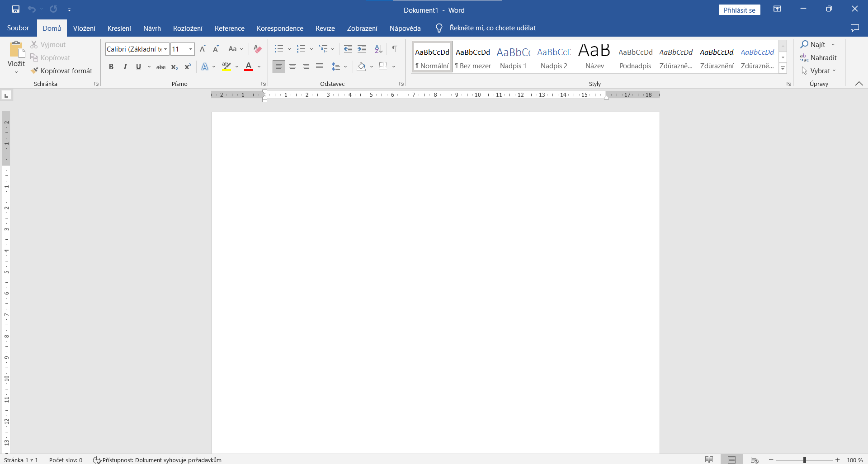Click the Clear formatting eraser icon
The height and width of the screenshot is (464, 868).
[258, 49]
